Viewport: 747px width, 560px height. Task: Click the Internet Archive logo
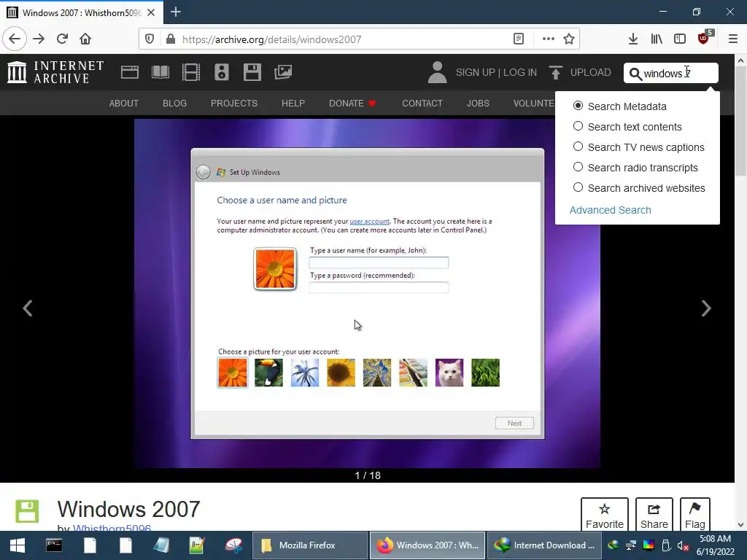(55, 72)
